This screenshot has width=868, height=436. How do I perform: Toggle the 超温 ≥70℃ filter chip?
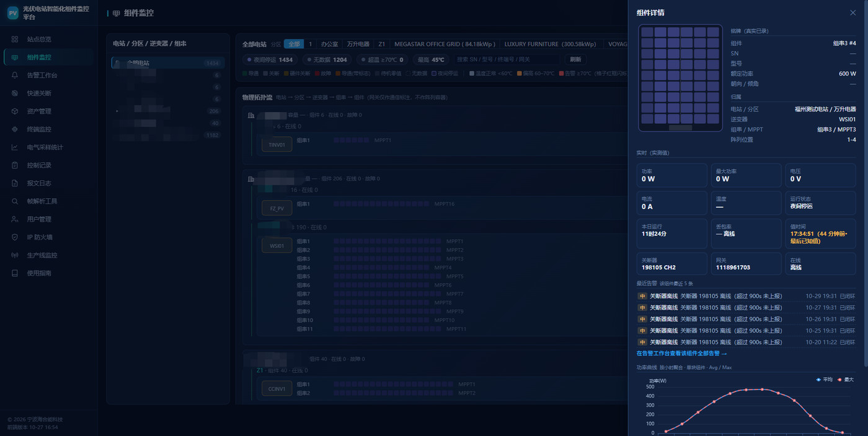tap(381, 59)
